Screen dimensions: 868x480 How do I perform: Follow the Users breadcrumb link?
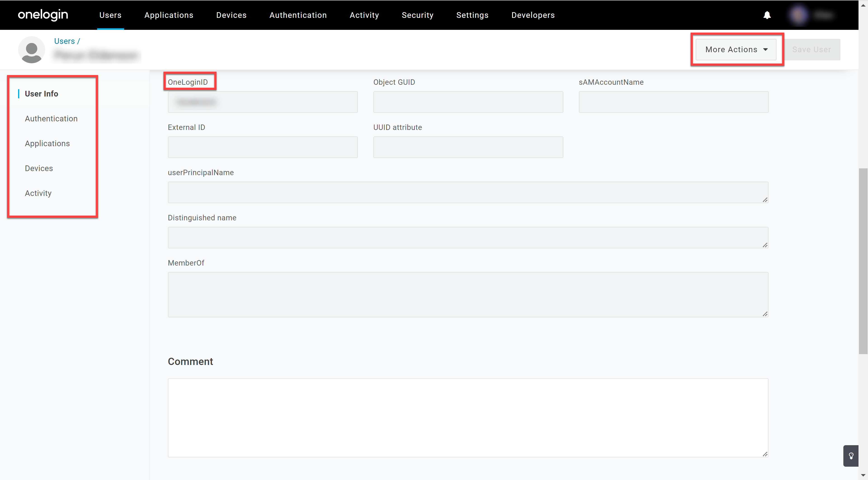coord(64,41)
